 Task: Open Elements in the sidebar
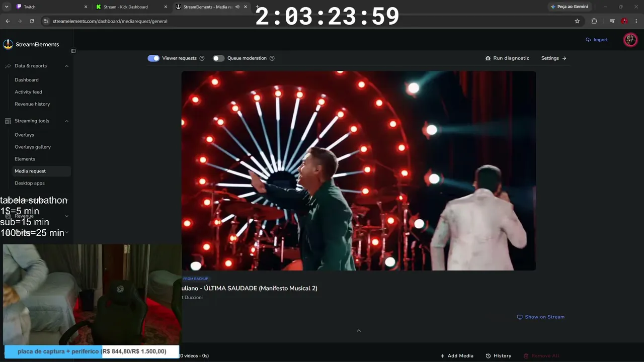[25, 159]
